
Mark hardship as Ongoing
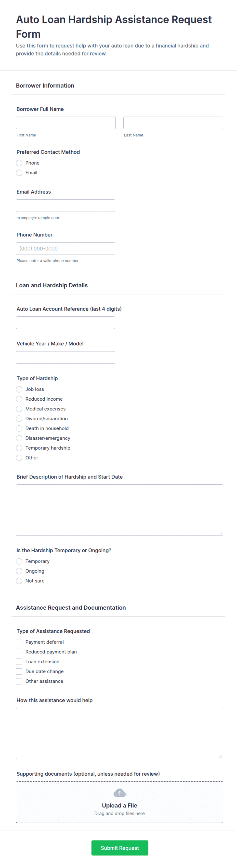point(19,571)
